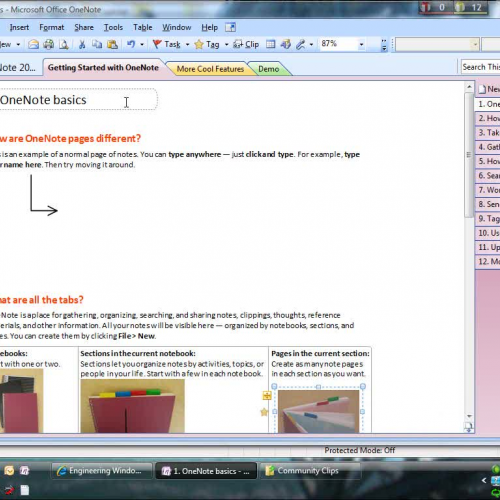Click scroll down arrow of page scrollbar
The image size is (500, 500).
pos(469,416)
